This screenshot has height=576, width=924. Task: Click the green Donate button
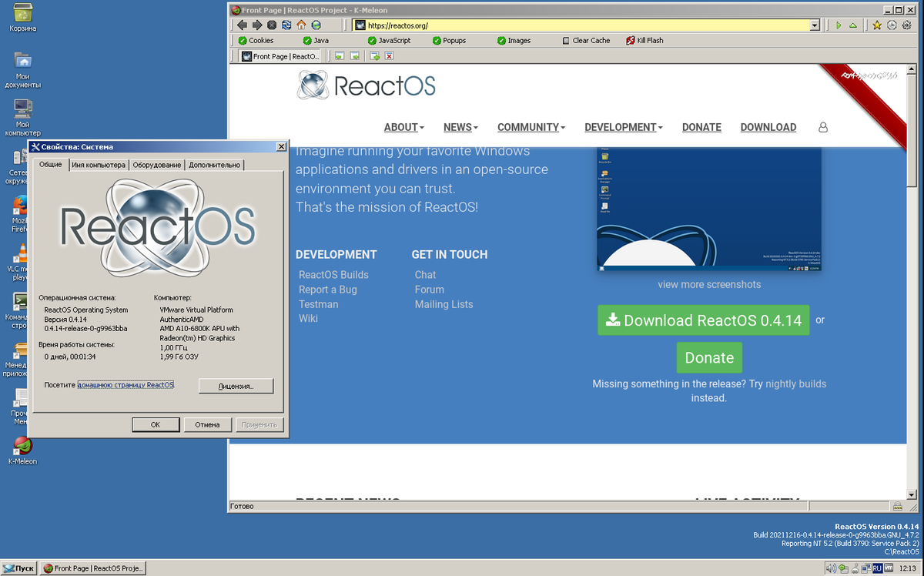[709, 358]
